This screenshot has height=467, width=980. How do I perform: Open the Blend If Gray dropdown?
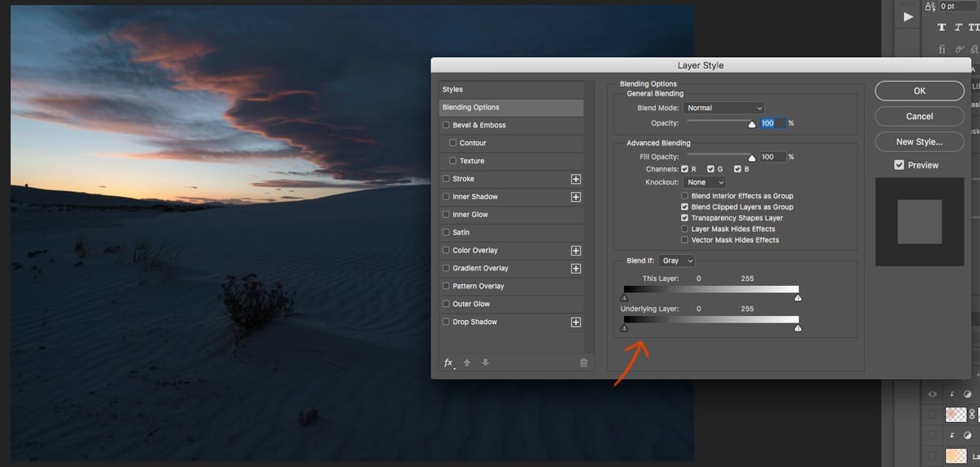[x=677, y=260]
